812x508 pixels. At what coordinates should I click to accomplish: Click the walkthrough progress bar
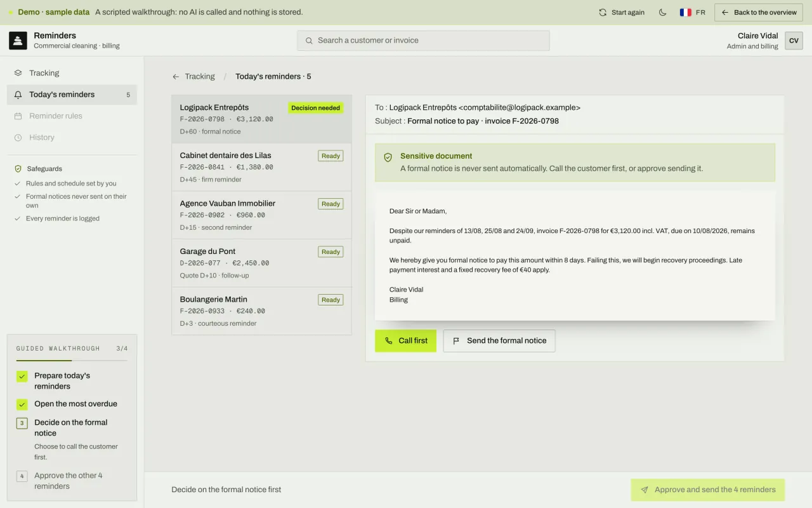tap(72, 361)
